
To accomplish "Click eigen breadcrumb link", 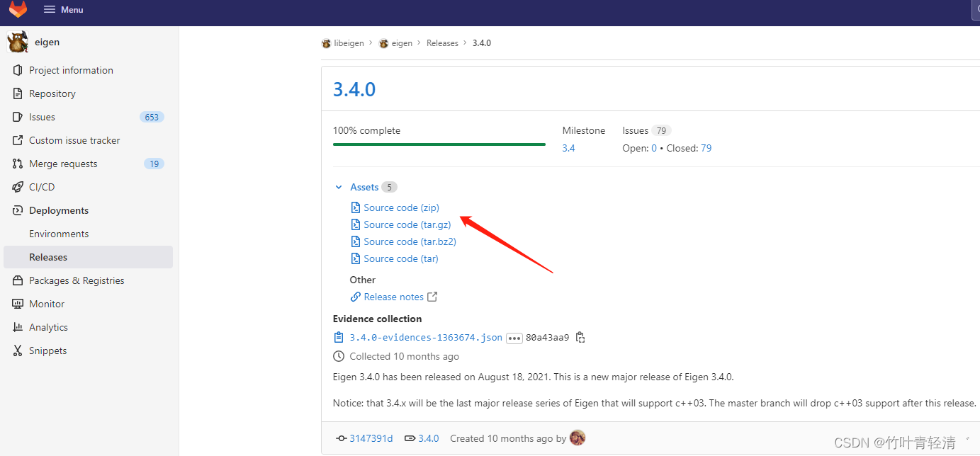I will click(402, 43).
